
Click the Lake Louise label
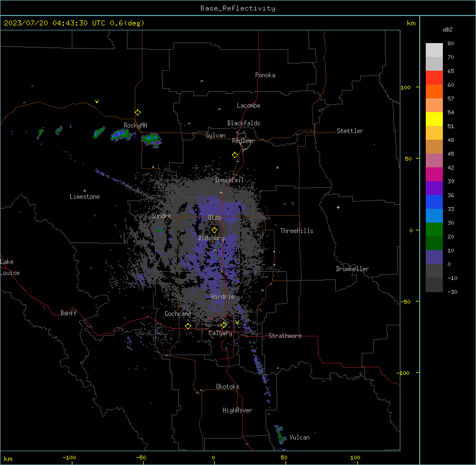tap(10, 267)
